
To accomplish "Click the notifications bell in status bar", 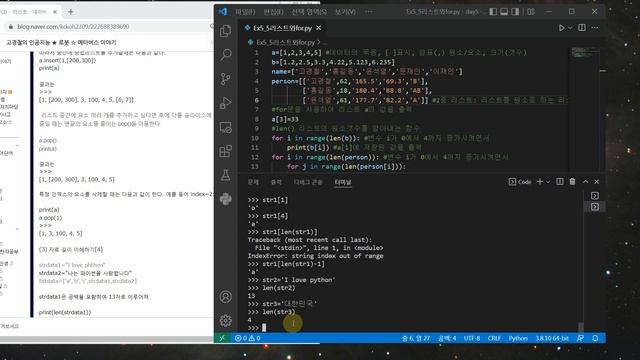I will [595, 338].
